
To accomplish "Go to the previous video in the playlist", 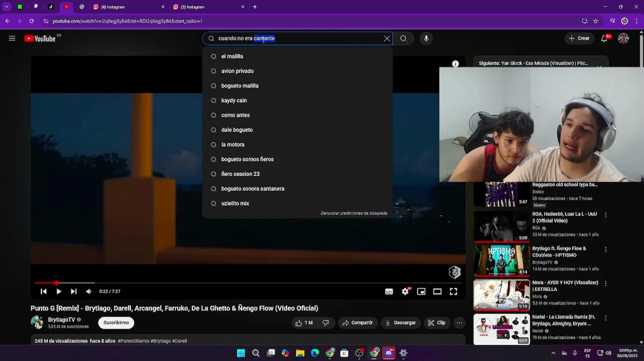I will click(44, 291).
